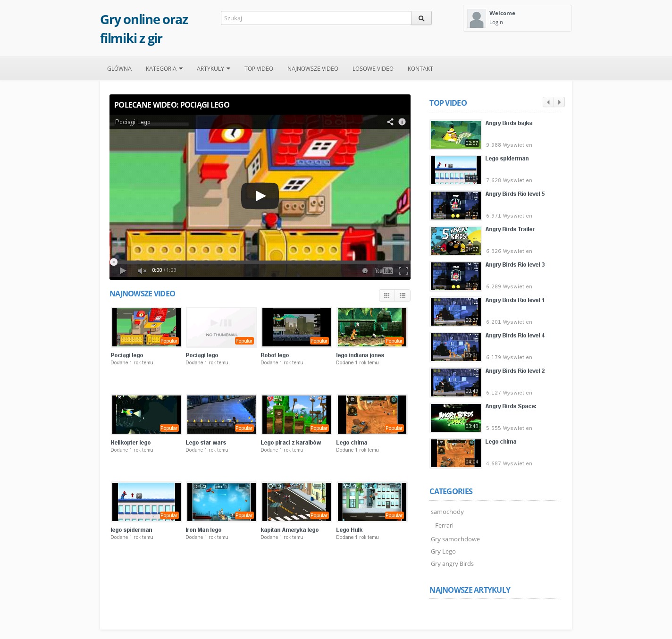The width and height of the screenshot is (672, 639).
Task: Enter fullscreen mode on video player
Action: (x=403, y=271)
